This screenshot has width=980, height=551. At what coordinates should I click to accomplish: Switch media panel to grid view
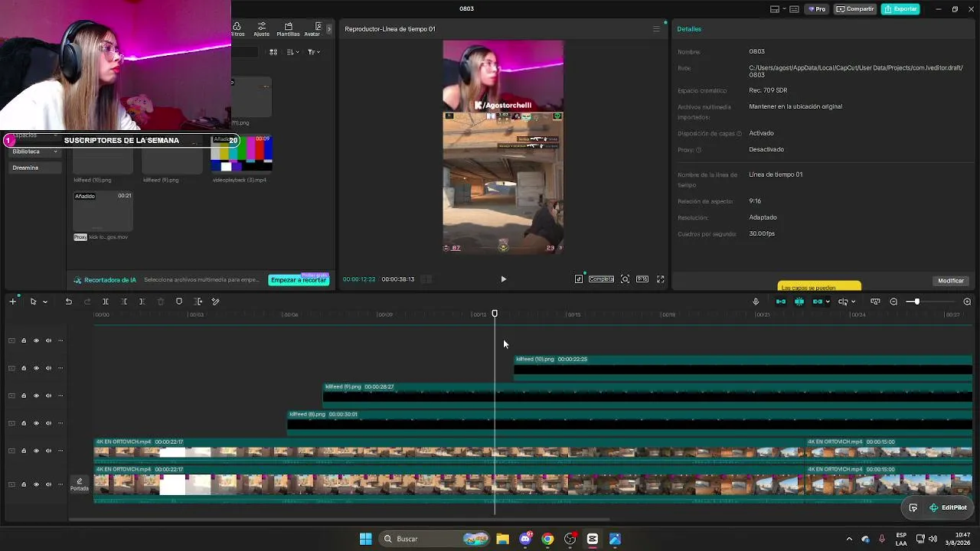coord(273,52)
